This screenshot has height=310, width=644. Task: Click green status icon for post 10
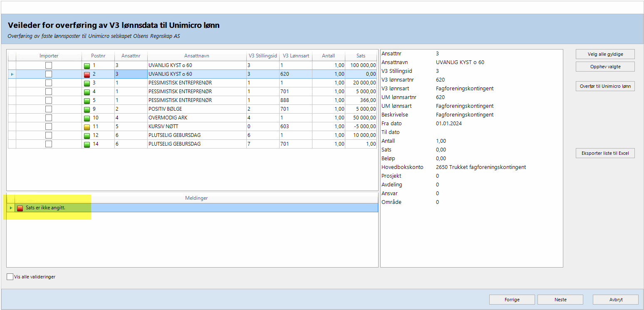click(x=87, y=118)
